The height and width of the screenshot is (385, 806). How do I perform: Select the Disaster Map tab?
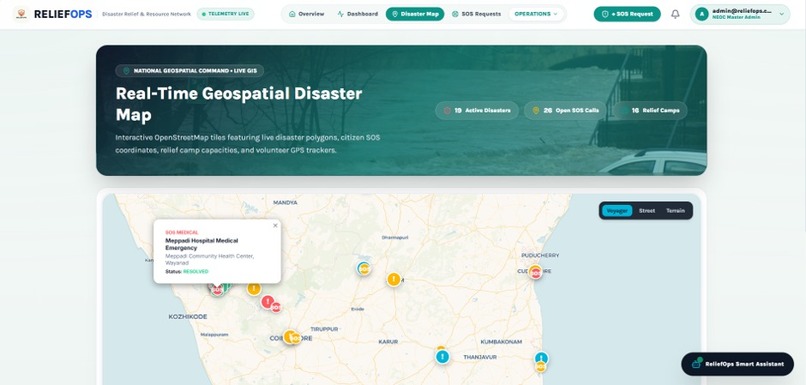(x=415, y=14)
